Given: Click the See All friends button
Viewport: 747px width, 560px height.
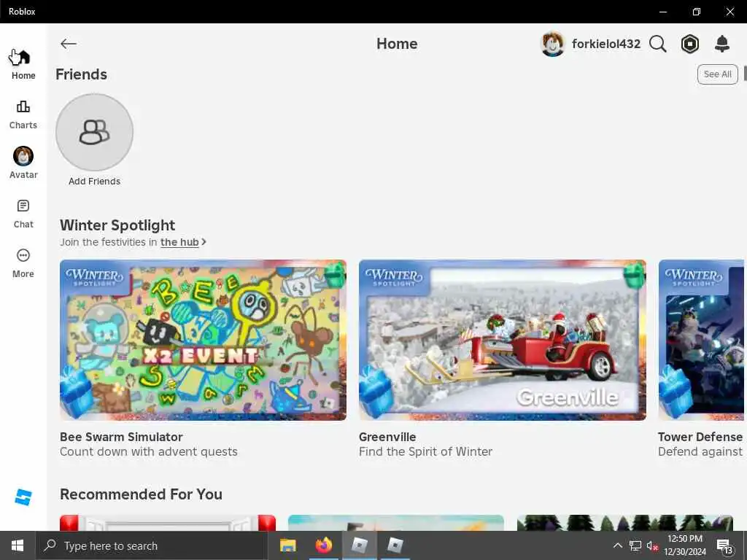Looking at the screenshot, I should coord(718,74).
